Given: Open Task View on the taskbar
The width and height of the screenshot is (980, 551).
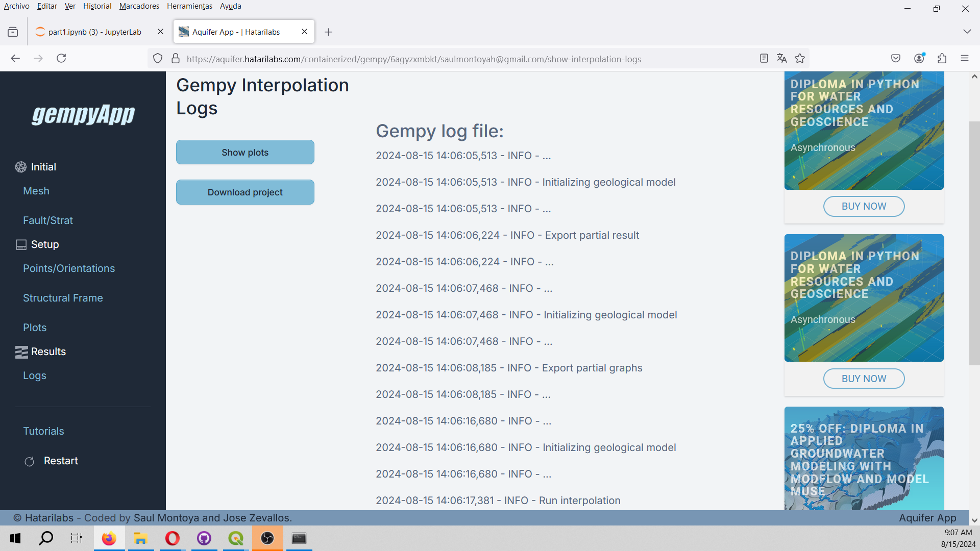Looking at the screenshot, I should (x=77, y=538).
